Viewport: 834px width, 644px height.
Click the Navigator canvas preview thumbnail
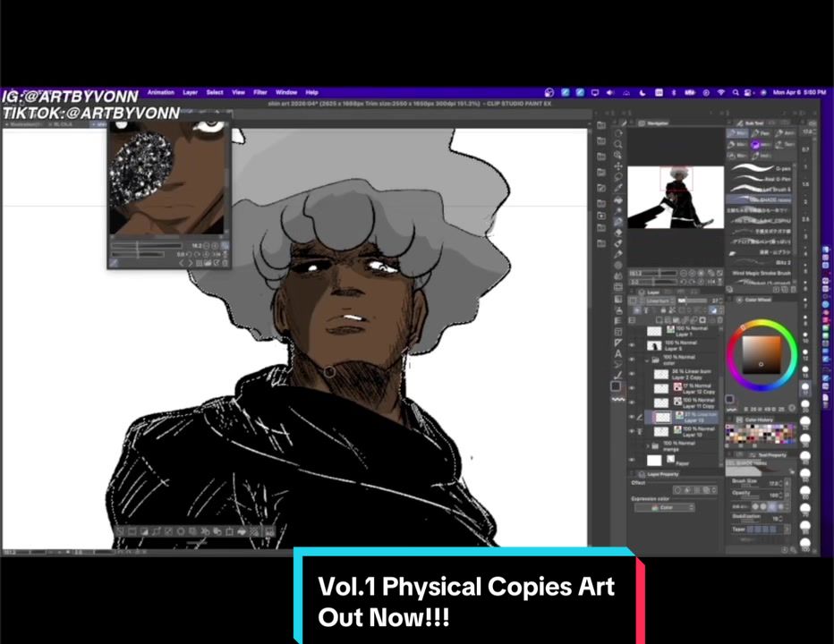(676, 197)
